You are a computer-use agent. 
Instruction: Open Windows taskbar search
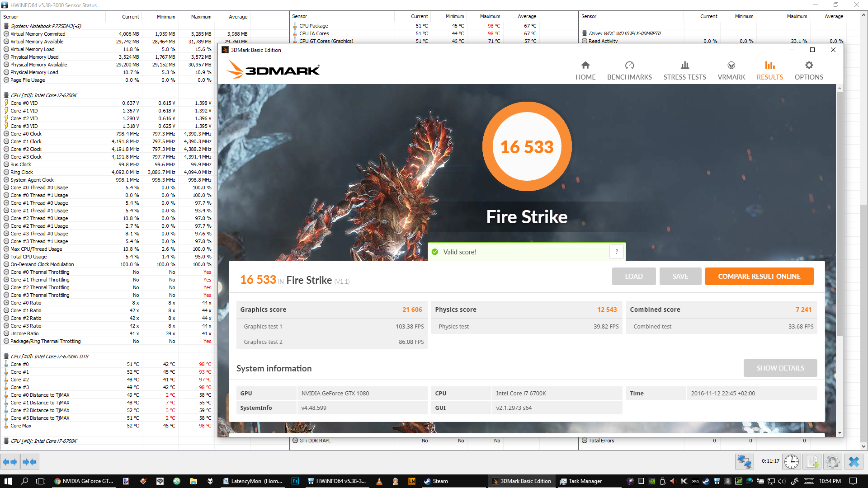(x=24, y=481)
